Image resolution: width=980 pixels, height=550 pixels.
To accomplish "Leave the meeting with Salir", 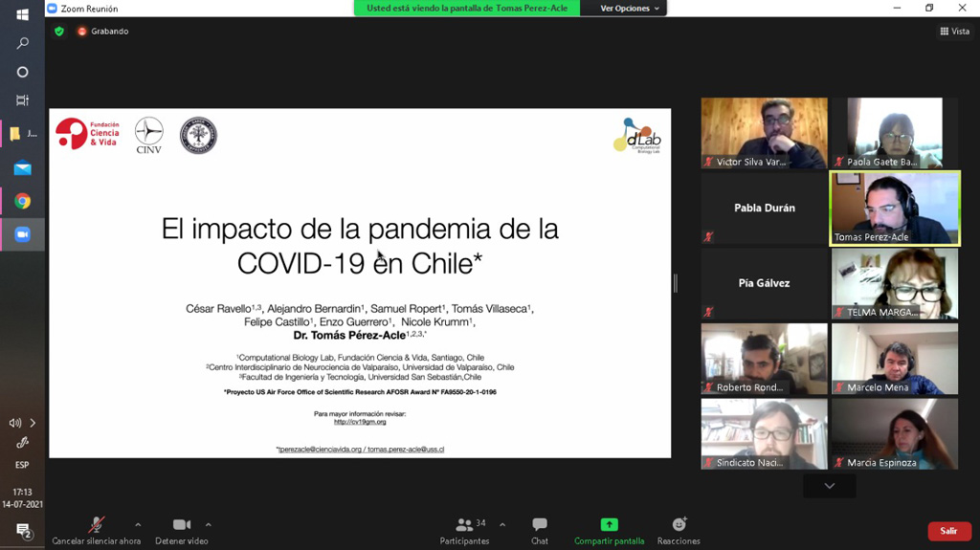I will tap(948, 531).
